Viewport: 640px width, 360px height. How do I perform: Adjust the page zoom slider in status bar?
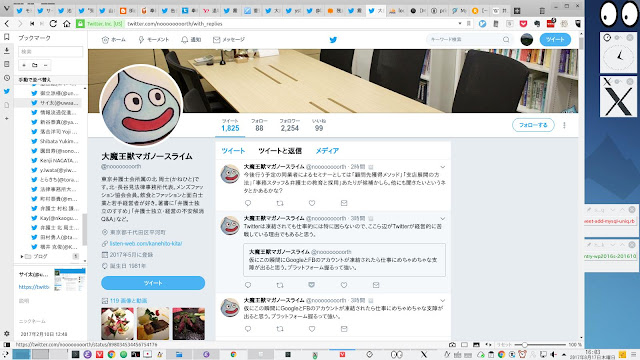(x=540, y=345)
